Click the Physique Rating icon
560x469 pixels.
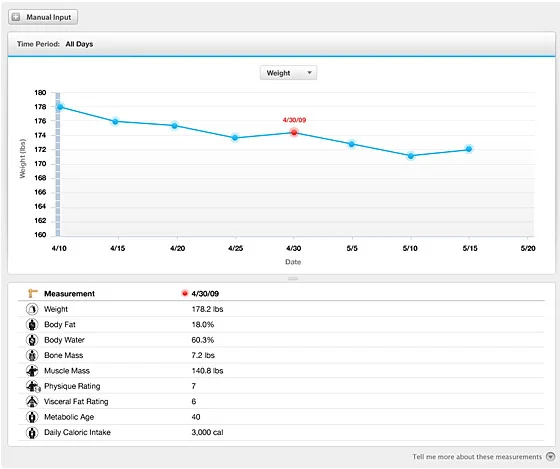pos(33,386)
